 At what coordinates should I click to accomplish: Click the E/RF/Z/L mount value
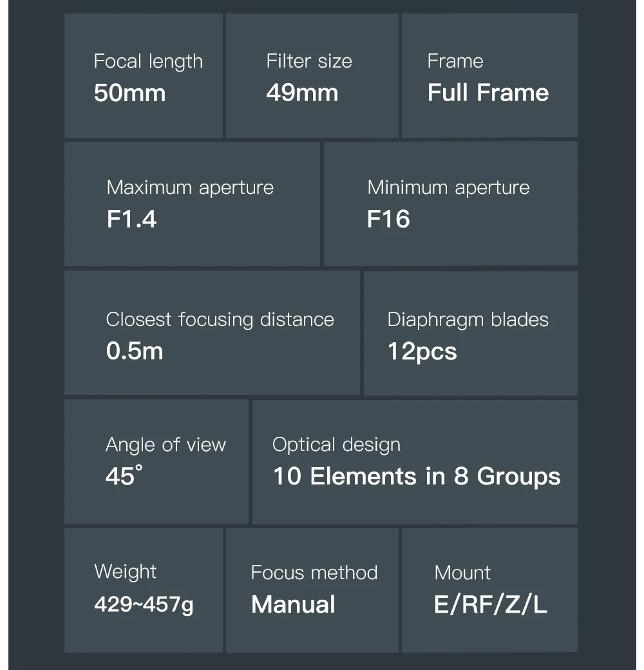[x=491, y=604]
